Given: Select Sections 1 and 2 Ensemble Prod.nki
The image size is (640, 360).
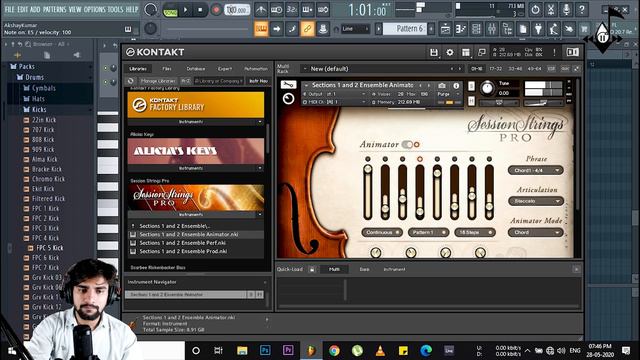Looking at the screenshot, I should (183, 251).
